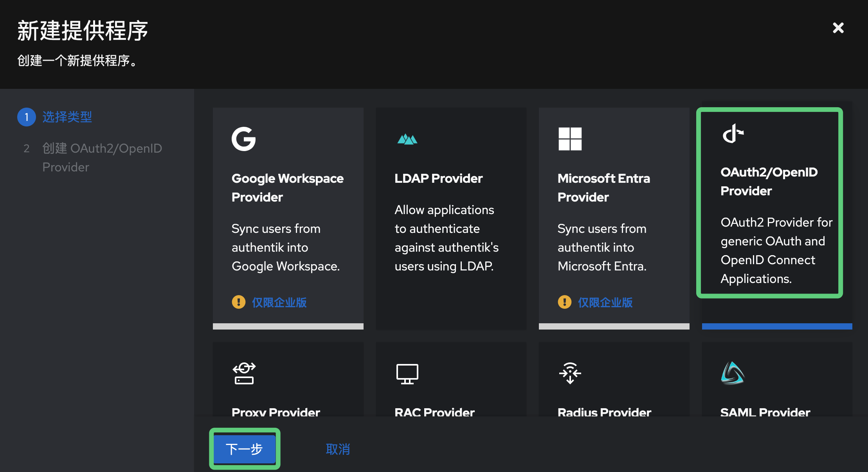The image size is (868, 472).
Task: Open 仅限企业版 link under Google Workspace
Action: (279, 302)
